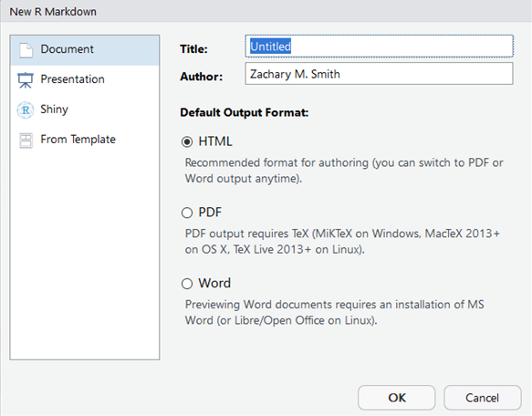
Task: Choose the PDF output radio button
Action: pyautogui.click(x=187, y=213)
